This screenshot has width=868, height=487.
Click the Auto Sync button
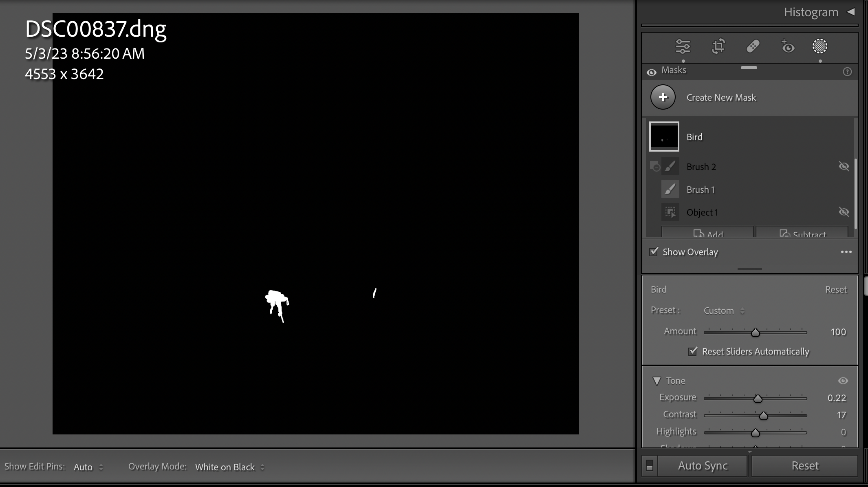703,465
